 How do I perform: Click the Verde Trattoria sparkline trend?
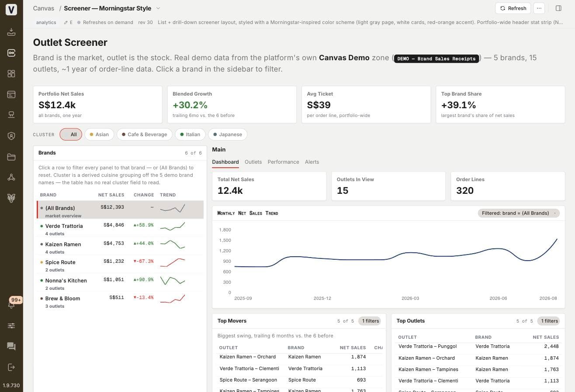tap(172, 226)
